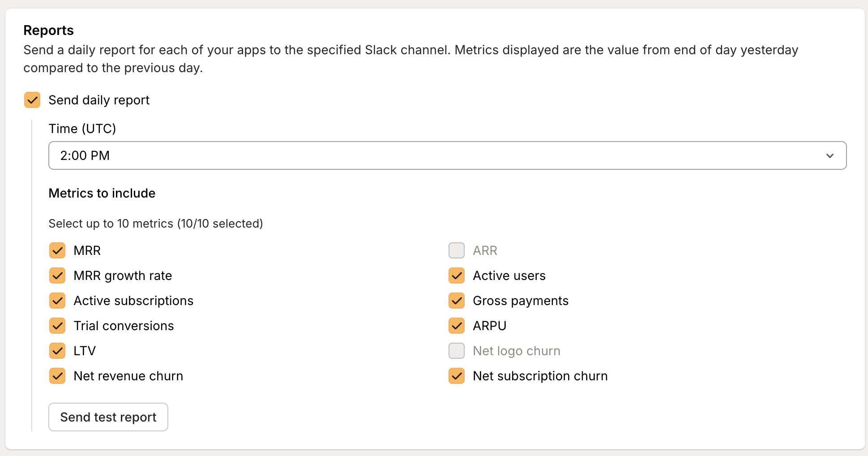Click the 2:00 PM time input field
This screenshot has width=868, height=456.
pyautogui.click(x=269, y=155)
